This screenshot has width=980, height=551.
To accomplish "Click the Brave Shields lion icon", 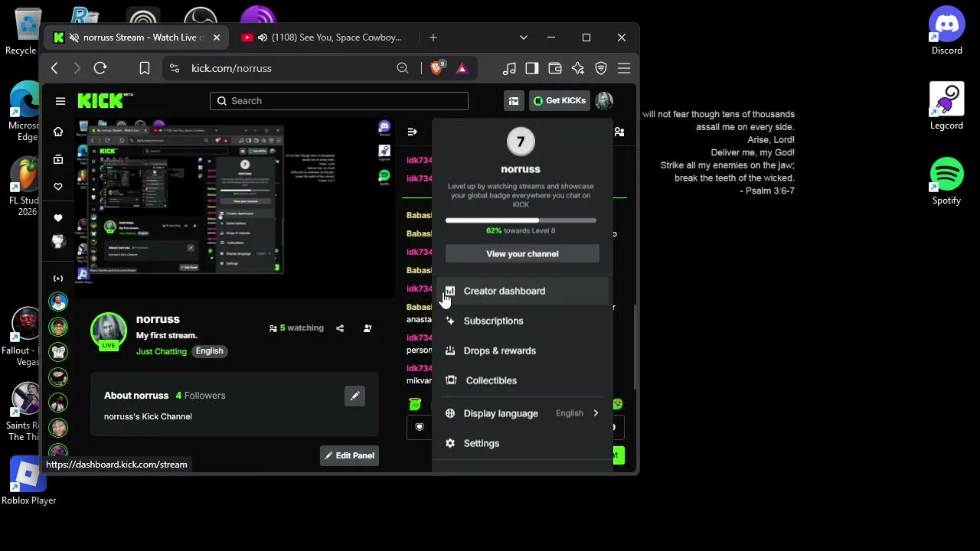I will coord(436,68).
